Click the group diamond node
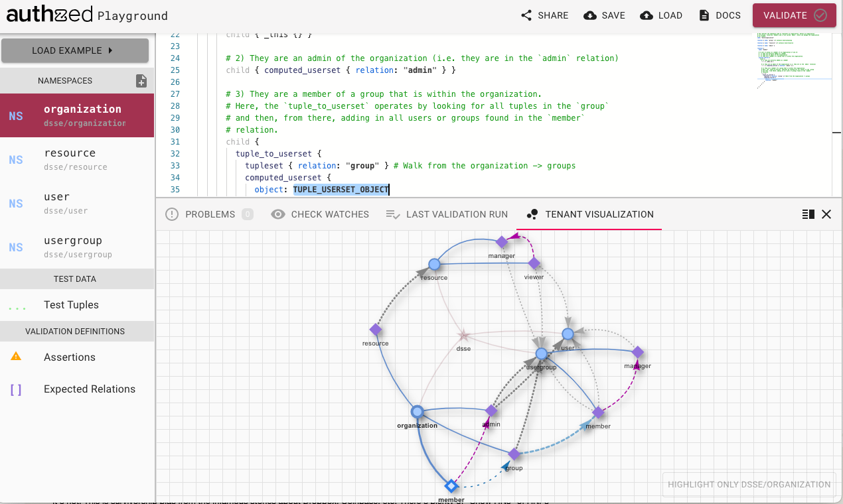This screenshot has width=843, height=504. pos(514,454)
